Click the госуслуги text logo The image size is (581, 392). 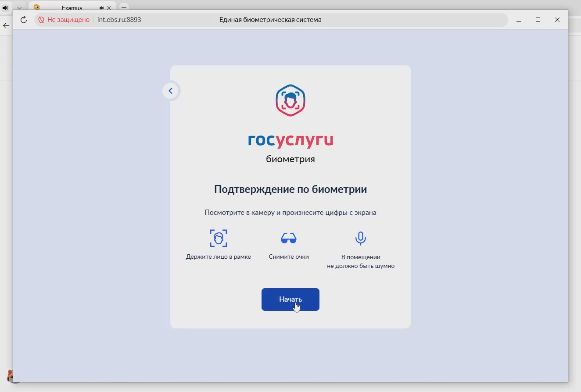(x=290, y=140)
